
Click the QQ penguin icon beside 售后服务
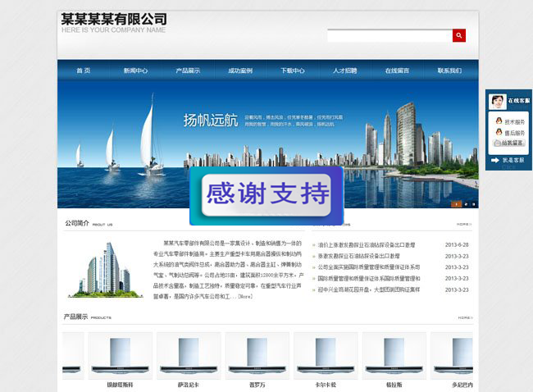(499, 132)
